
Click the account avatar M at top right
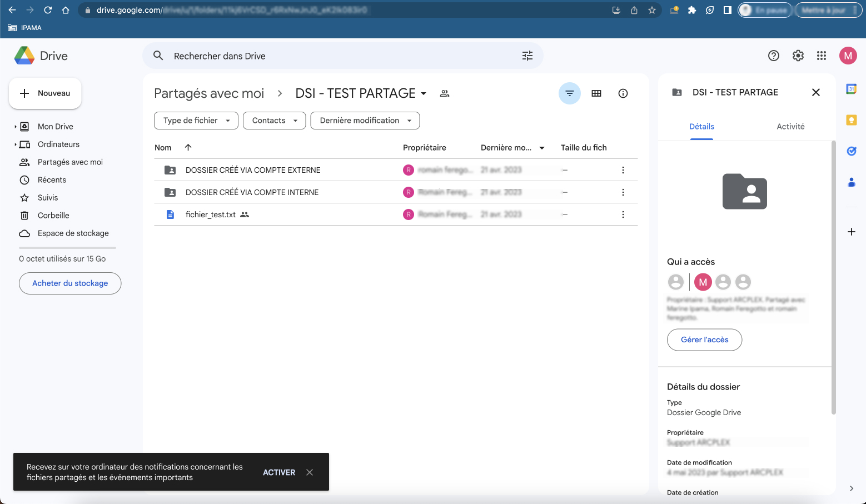(848, 56)
